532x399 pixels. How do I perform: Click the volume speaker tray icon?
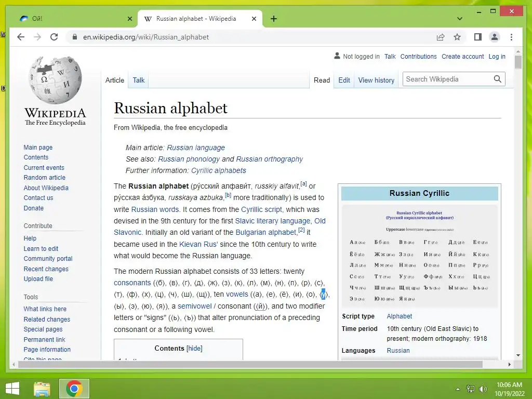coord(483,389)
